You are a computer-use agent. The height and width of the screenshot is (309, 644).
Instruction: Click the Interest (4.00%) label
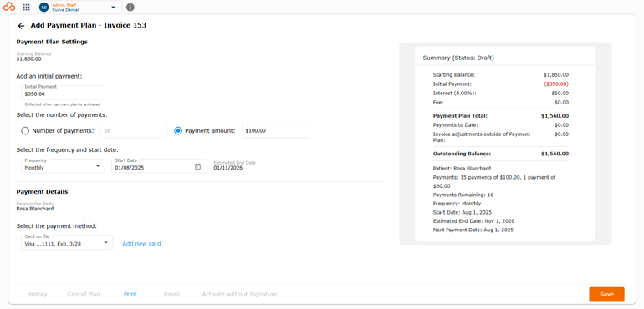455,94
